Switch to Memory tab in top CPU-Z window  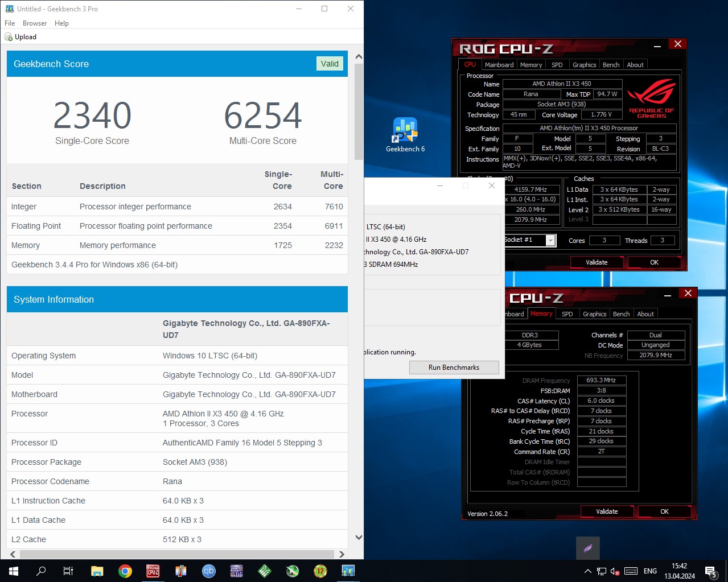(531, 65)
